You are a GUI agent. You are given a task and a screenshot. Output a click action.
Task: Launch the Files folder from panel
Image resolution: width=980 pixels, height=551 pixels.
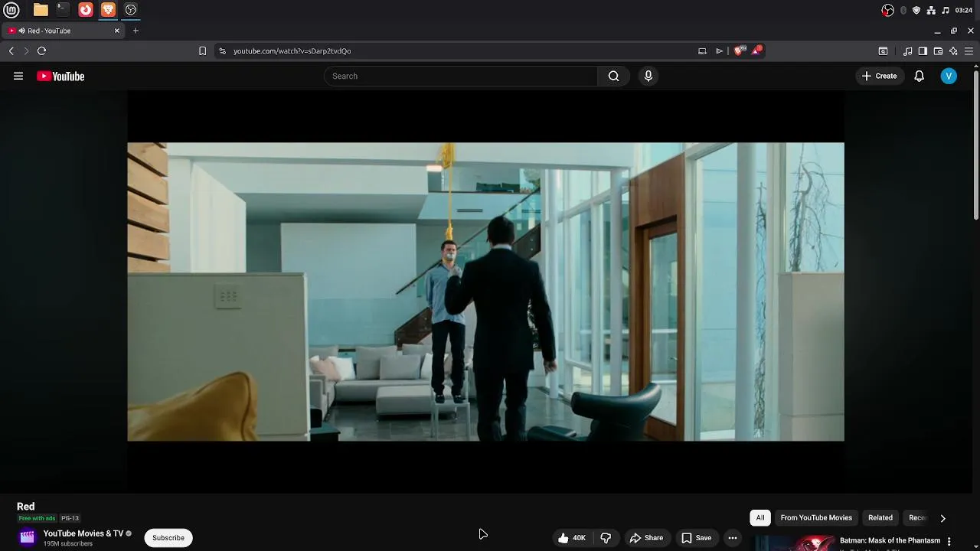coord(41,10)
